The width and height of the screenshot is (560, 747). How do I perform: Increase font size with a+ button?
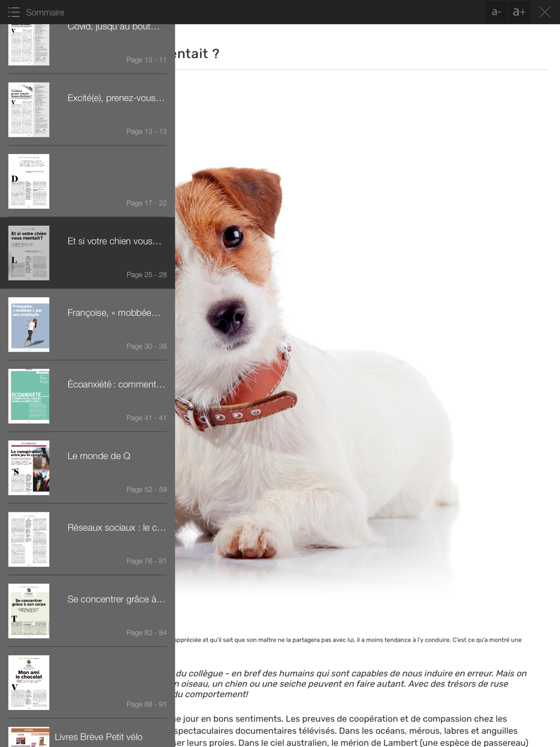coord(519,12)
